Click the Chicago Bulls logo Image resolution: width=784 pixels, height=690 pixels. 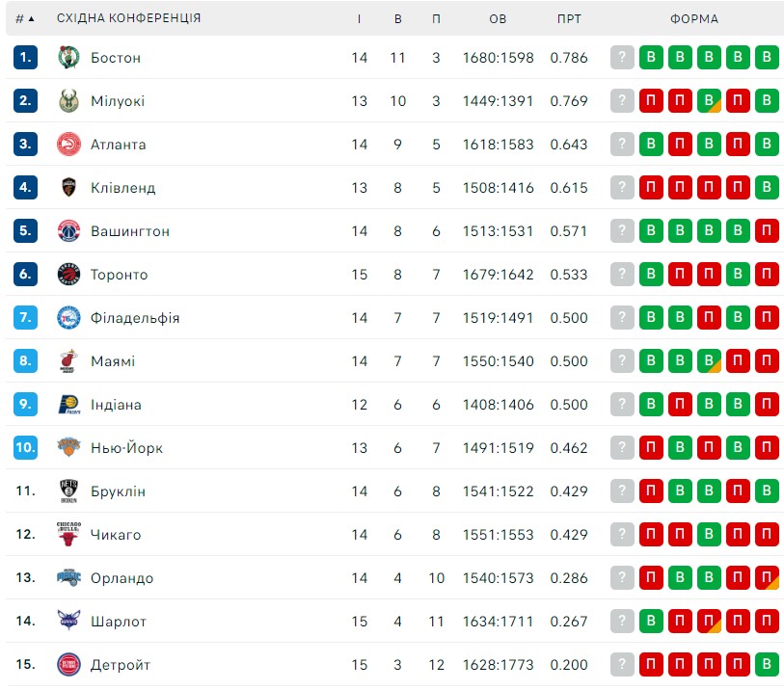point(68,535)
